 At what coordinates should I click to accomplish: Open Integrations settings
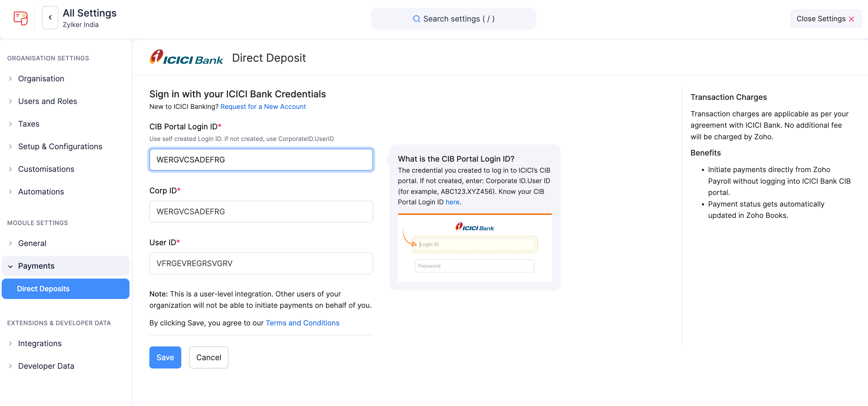[40, 343]
